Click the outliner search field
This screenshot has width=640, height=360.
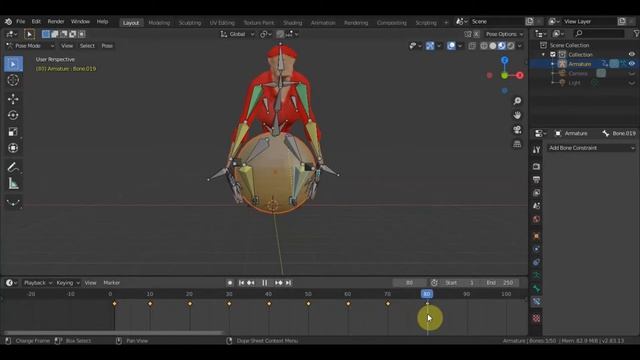point(599,33)
